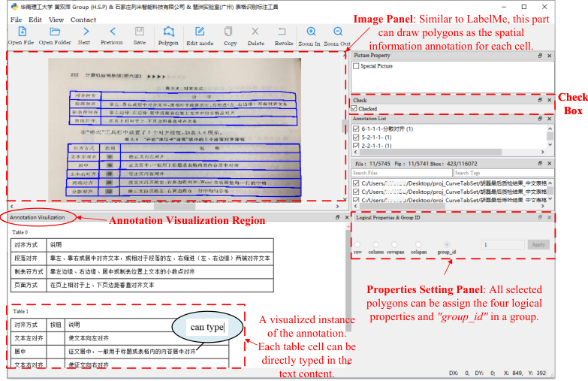Click the Delete toolbar icon
The height and width of the screenshot is (381, 588).
(x=255, y=31)
